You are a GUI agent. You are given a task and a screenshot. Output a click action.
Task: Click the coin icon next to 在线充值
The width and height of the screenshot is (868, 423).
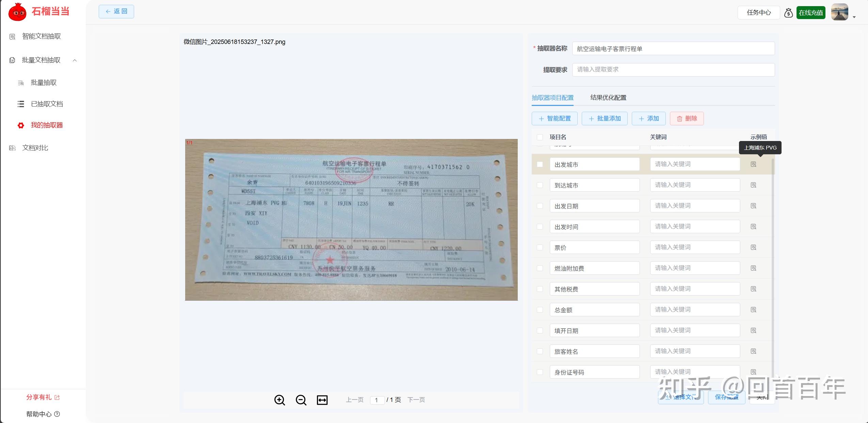tap(789, 12)
